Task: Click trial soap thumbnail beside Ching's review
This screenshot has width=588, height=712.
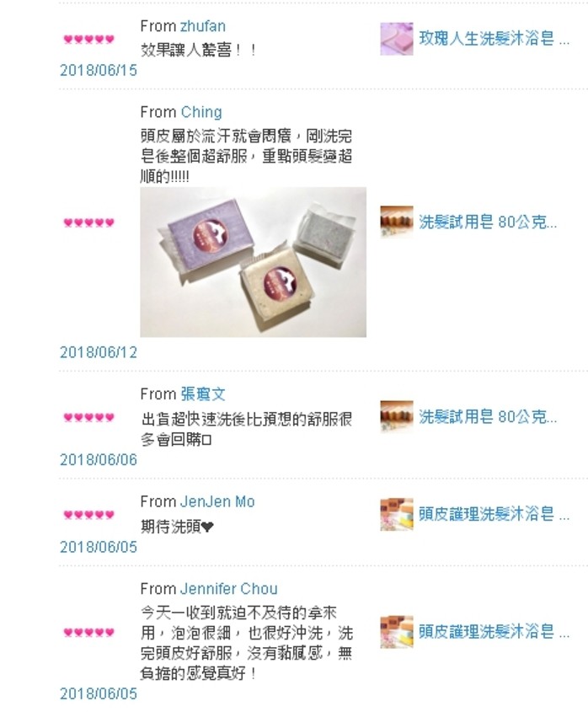Action: click(397, 222)
